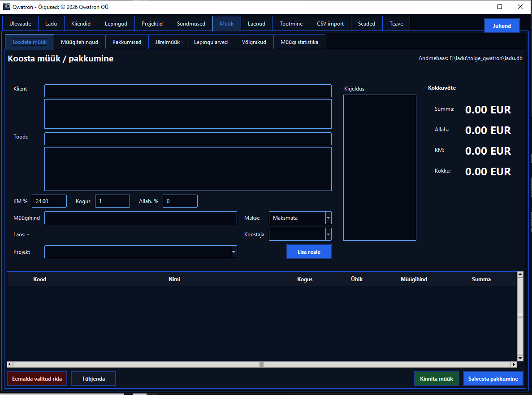Image resolution: width=532 pixels, height=395 pixels.
Task: Switch to the Seaded tab
Action: pyautogui.click(x=367, y=24)
